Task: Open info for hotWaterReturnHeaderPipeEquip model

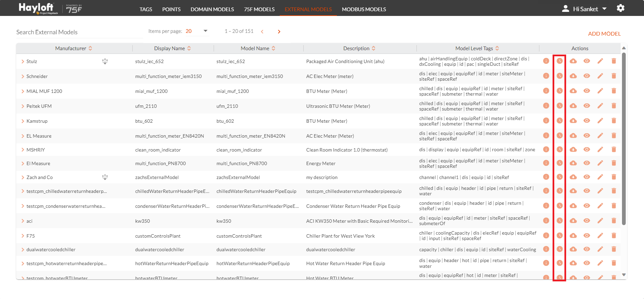Action: click(x=546, y=263)
